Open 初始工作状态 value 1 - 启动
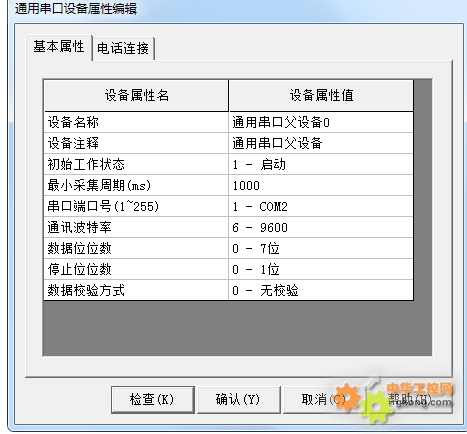This screenshot has width=467, height=434. 321,164
